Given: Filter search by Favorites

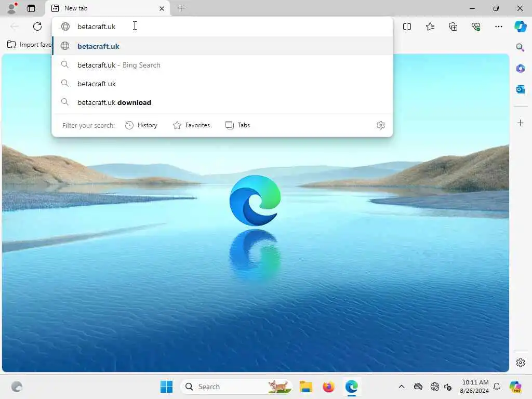Looking at the screenshot, I should 191,125.
